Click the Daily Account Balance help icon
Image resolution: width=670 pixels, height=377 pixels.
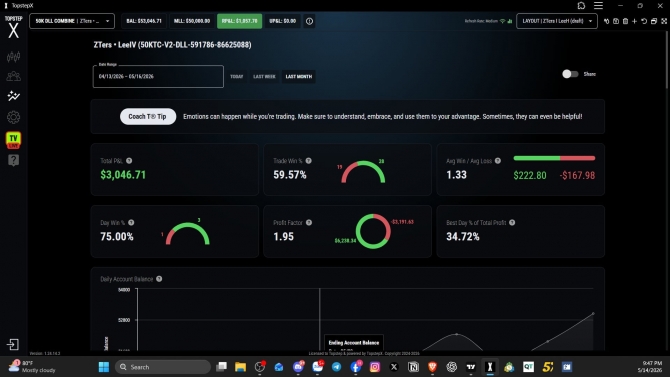159,279
